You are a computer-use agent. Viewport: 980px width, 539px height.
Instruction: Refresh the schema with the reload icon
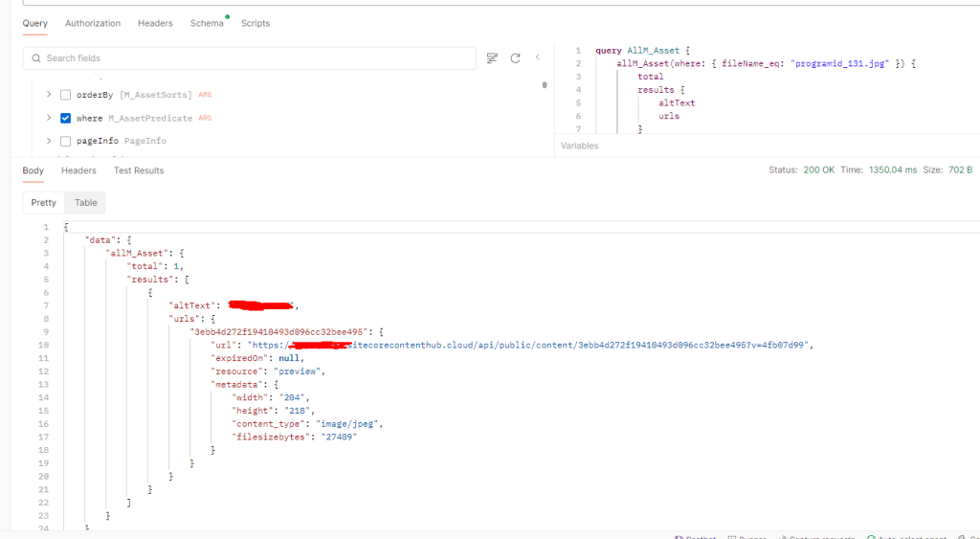click(515, 58)
